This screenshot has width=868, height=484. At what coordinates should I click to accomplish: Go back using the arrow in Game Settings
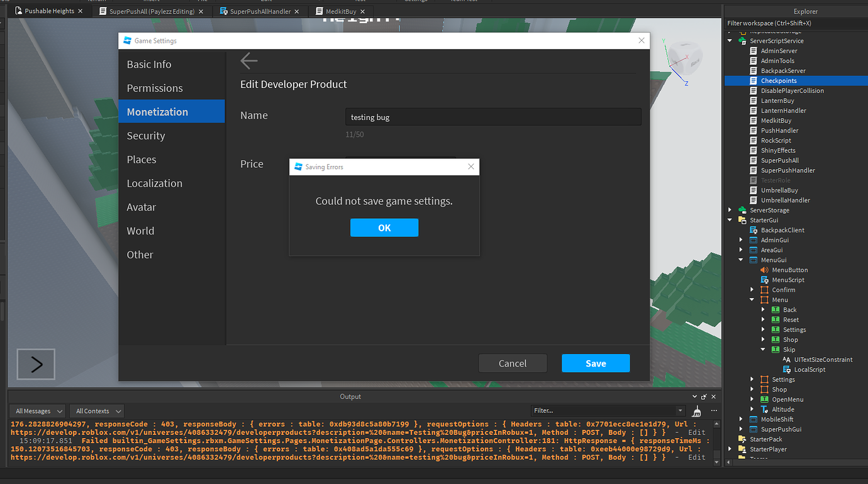coord(249,61)
